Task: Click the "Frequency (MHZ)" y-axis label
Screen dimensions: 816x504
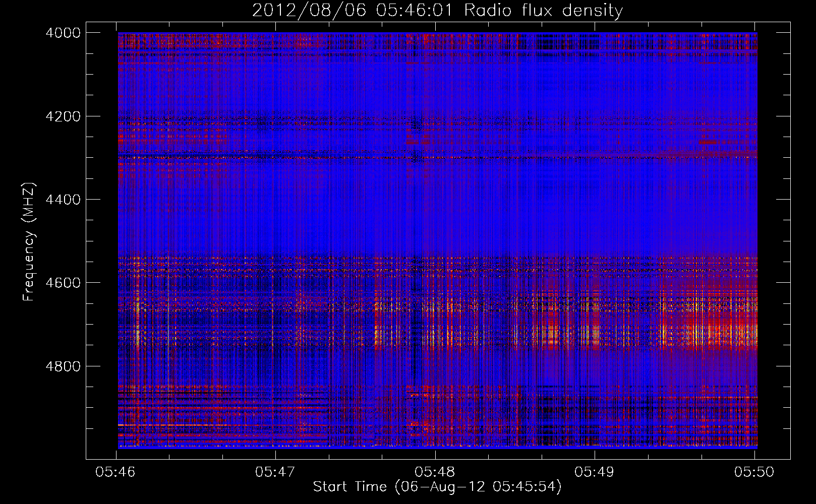Action: pos(29,242)
